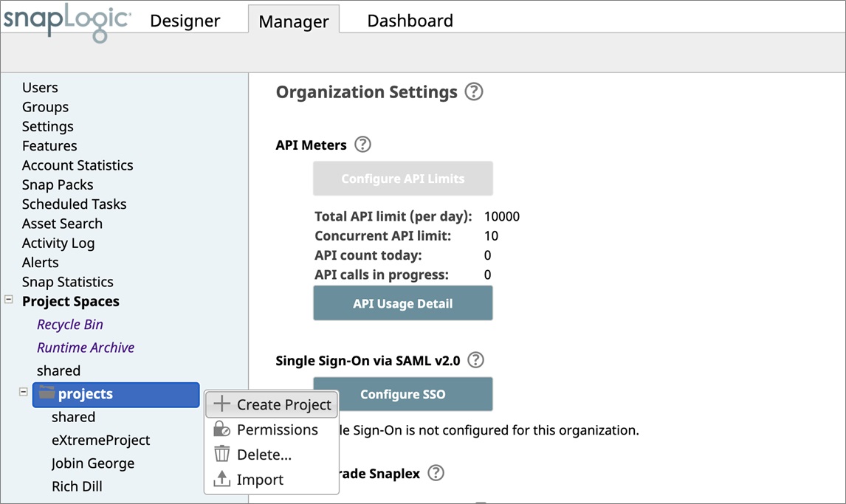Viewport: 846px width, 504px height.
Task: Click the SnapLogic logo
Action: point(66,21)
